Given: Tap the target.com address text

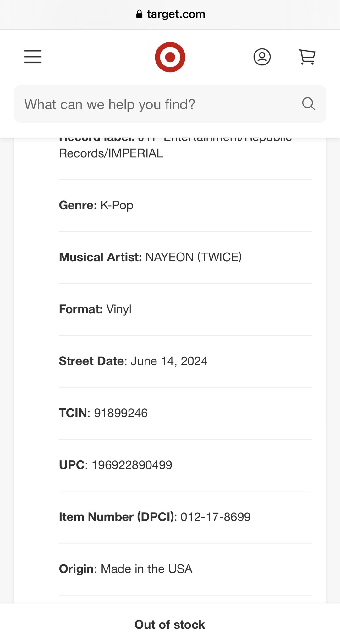Looking at the screenshot, I should (x=176, y=14).
